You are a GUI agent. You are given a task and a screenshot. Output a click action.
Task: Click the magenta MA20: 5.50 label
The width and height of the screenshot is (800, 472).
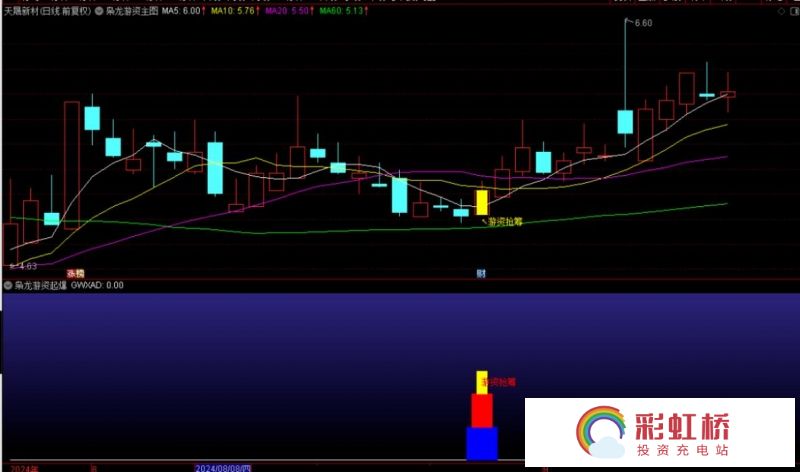pos(286,10)
